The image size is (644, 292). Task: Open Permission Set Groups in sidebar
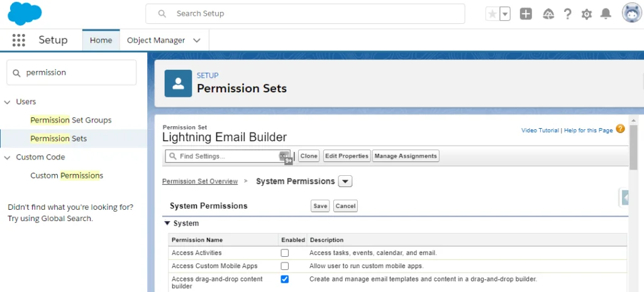(70, 120)
